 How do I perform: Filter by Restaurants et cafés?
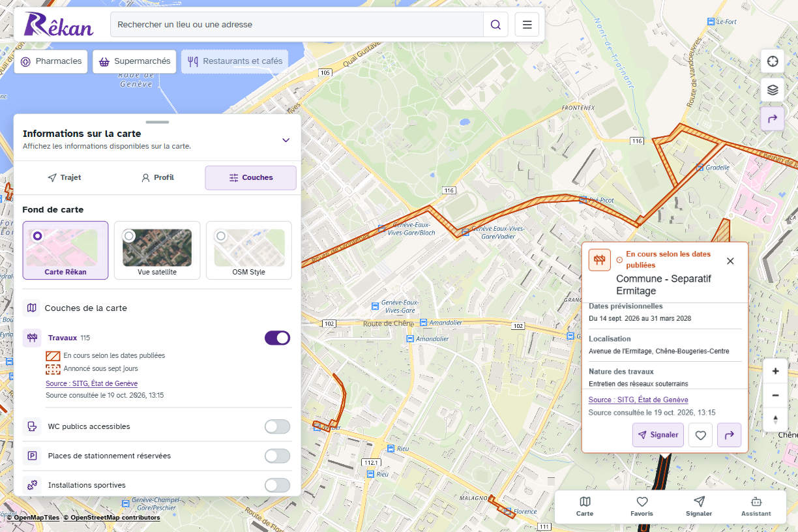235,61
